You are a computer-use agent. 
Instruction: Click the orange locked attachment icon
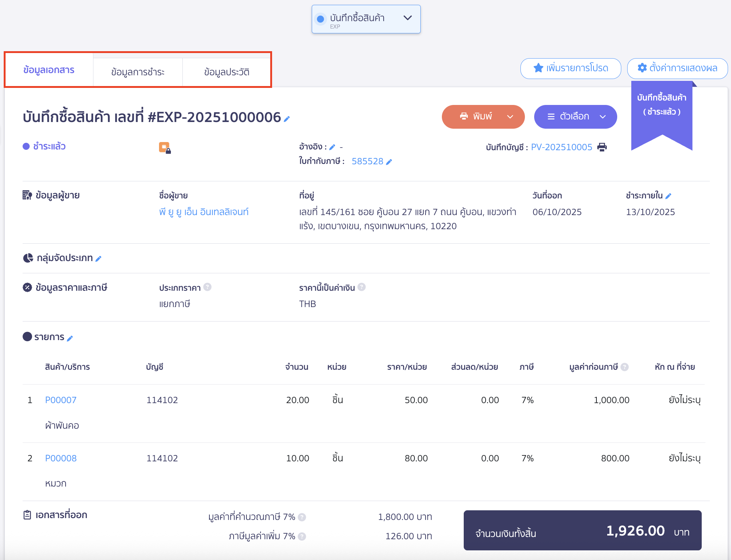[x=165, y=148]
